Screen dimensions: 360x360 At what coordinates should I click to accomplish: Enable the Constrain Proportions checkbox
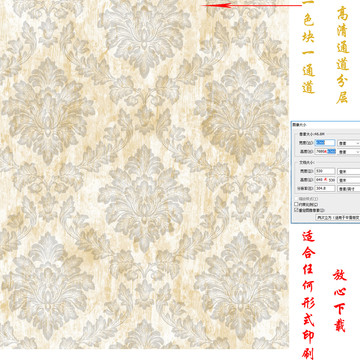point(296,204)
